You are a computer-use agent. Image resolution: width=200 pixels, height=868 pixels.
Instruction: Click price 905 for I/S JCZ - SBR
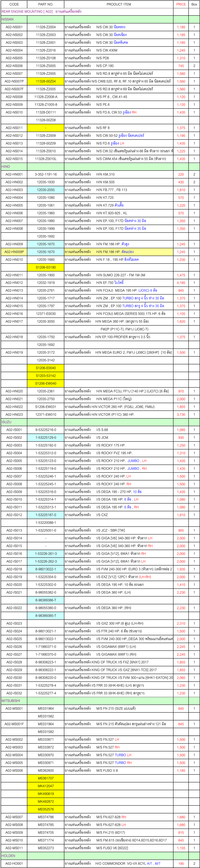click(181, 530)
